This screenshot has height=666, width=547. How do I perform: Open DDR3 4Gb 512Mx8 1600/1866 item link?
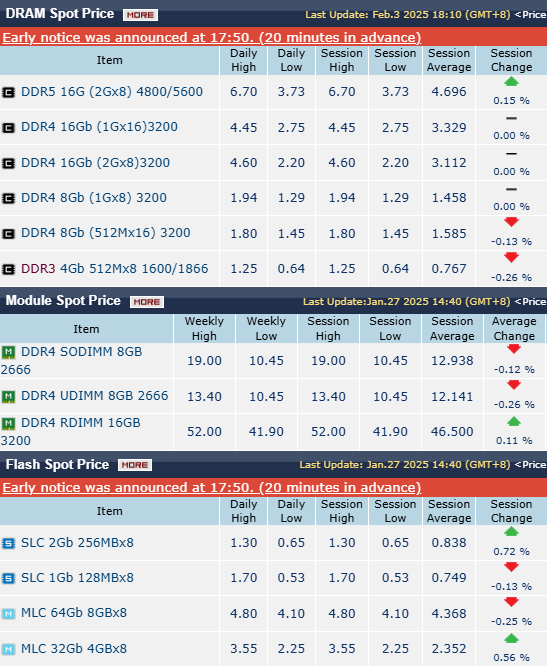tap(115, 269)
